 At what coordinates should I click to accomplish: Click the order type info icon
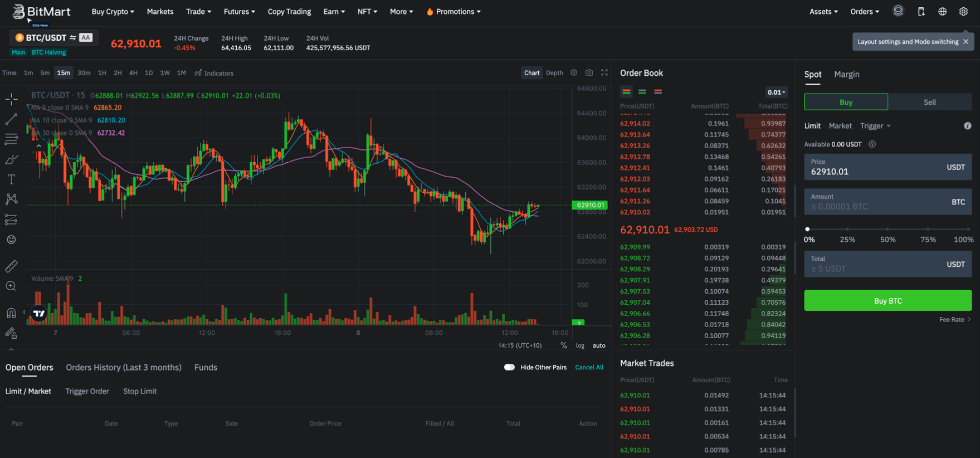click(x=968, y=126)
